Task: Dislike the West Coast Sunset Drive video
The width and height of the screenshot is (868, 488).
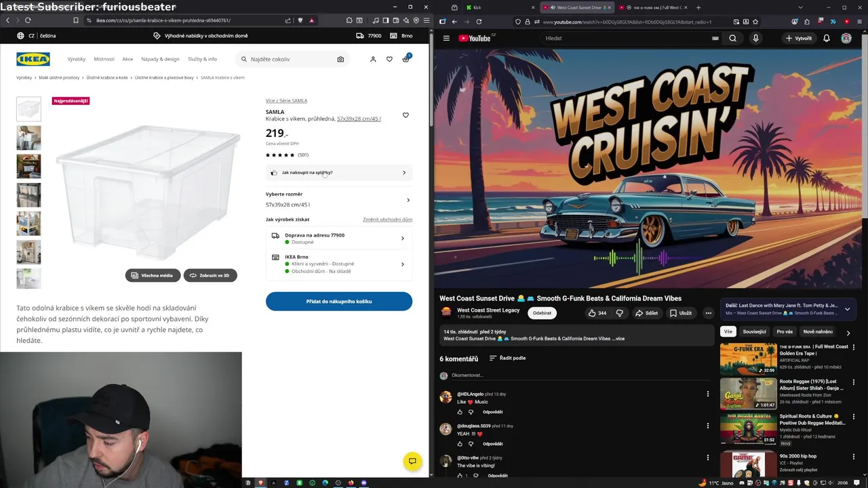Action: (619, 313)
